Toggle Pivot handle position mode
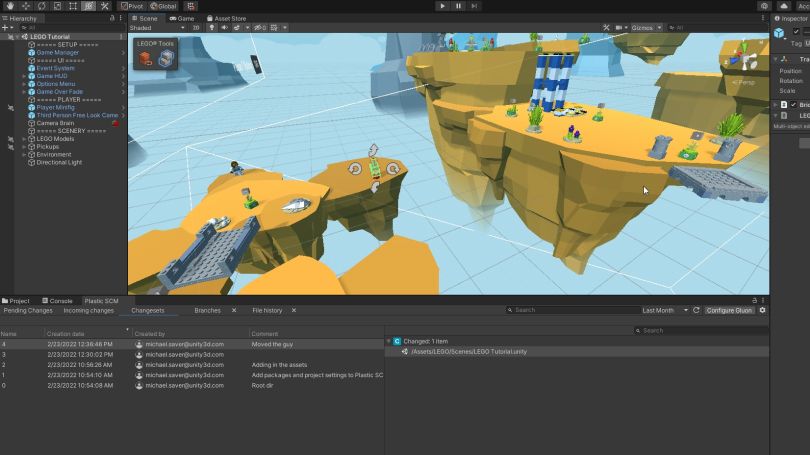Screen dimensions: 810x455 131,6
